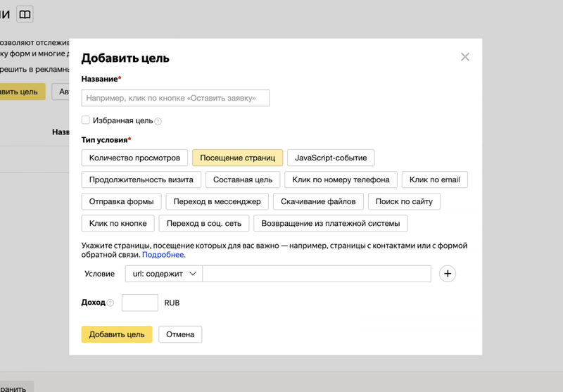Choose Составная цель condition type
The image size is (563, 392).
pyautogui.click(x=243, y=180)
